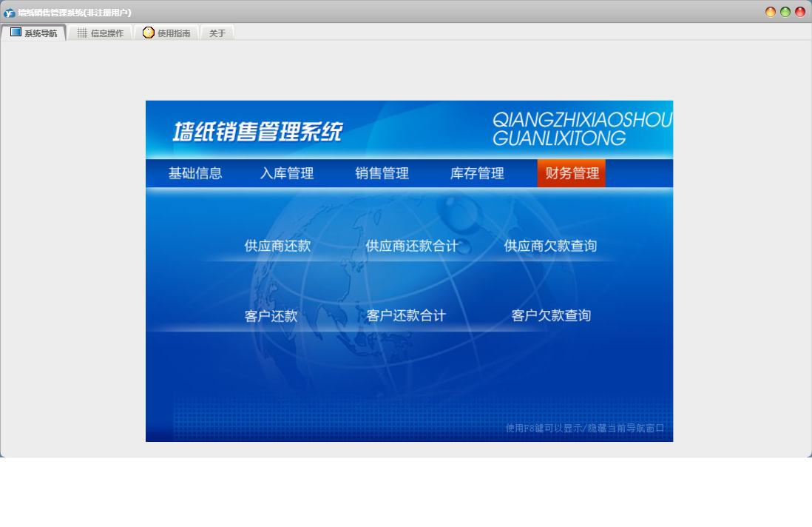Viewport: 812px width, 527px height.
Task: Click the green maximize window button
Action: [785, 12]
